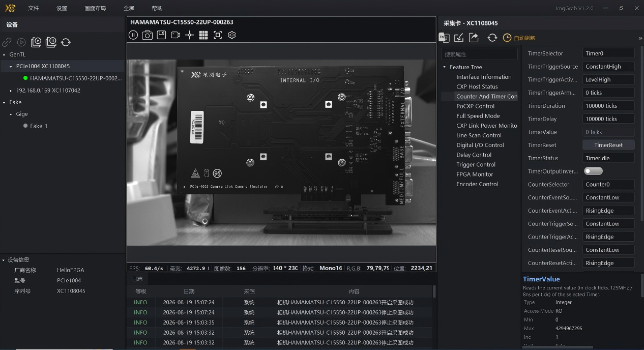The height and width of the screenshot is (350, 644).
Task: Refresh the device list
Action: [x=66, y=43]
